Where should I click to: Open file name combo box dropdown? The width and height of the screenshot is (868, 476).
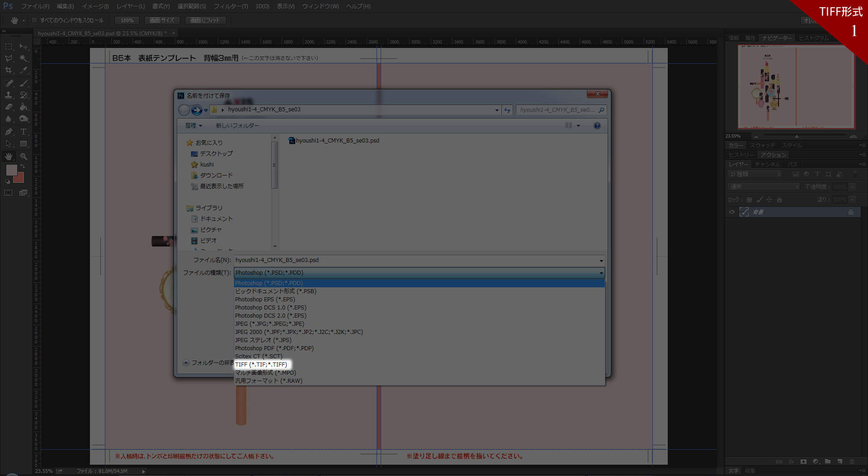coord(601,261)
